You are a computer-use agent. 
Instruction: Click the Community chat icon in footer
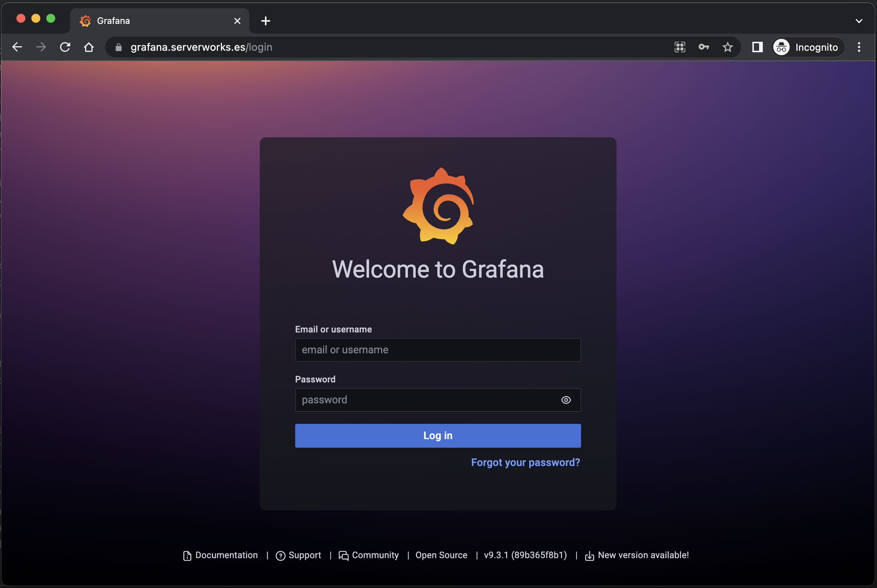pyautogui.click(x=344, y=556)
